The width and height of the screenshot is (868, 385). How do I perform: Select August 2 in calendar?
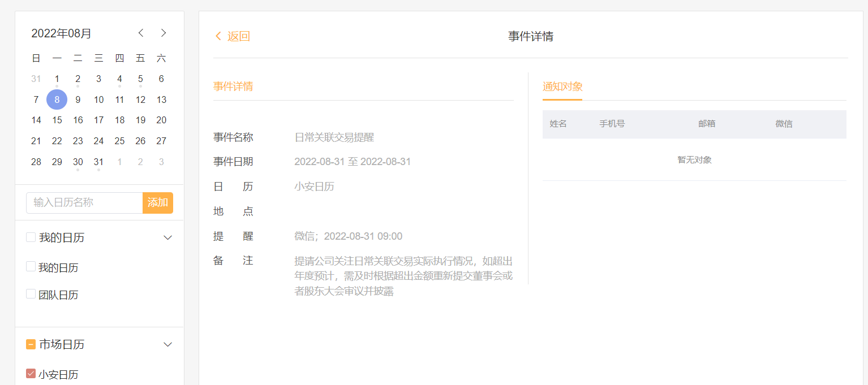point(78,79)
